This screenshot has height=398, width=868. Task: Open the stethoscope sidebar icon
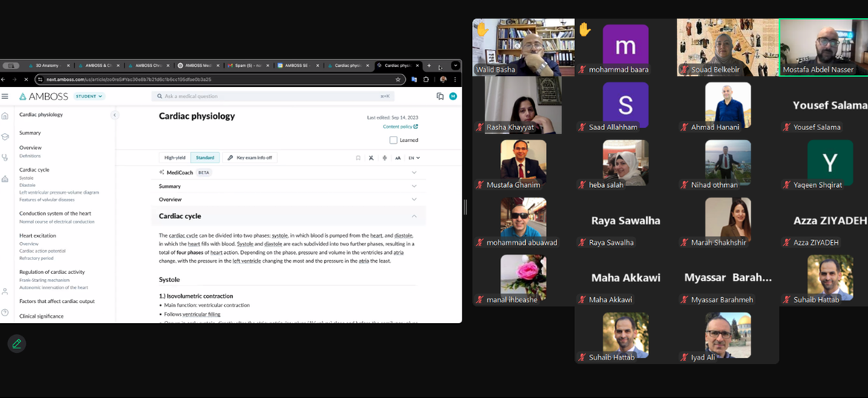click(x=5, y=157)
